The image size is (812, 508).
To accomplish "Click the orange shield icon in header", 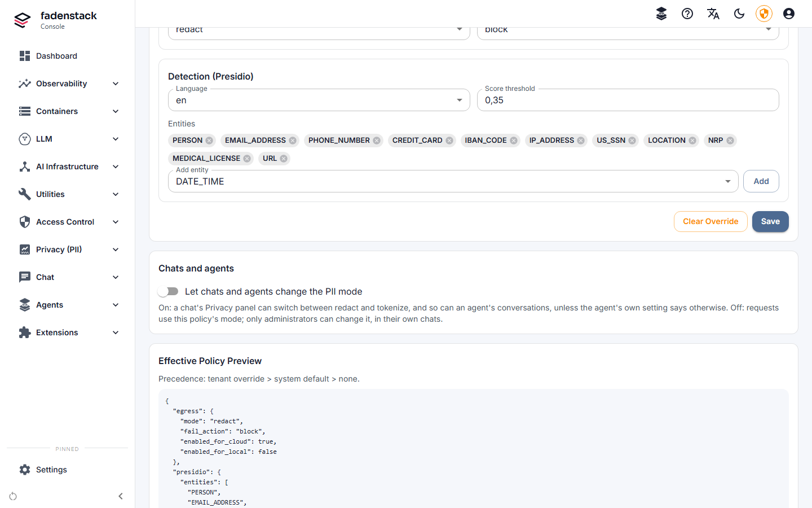I will click(764, 14).
